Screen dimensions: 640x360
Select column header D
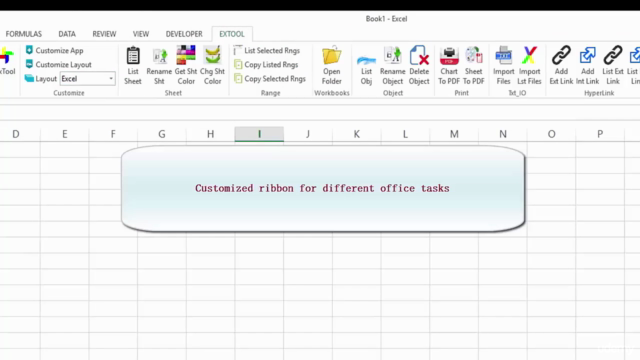16,134
